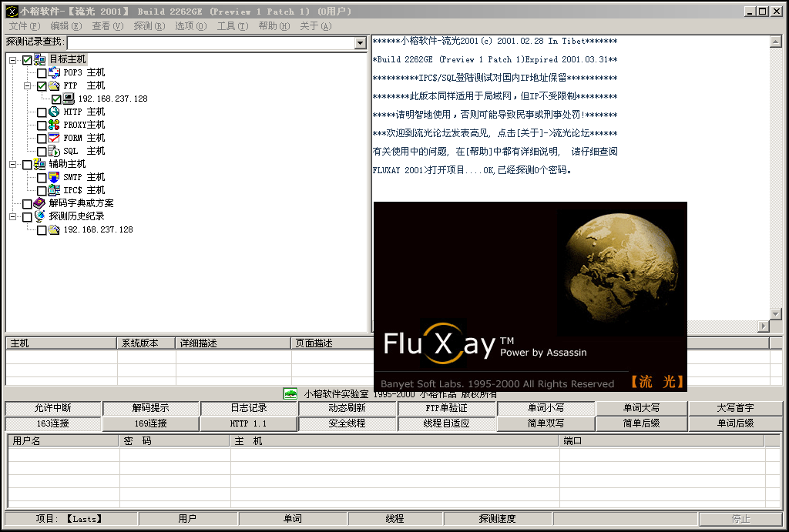Toggle the 允许中断 button
789x532 pixels.
53,408
